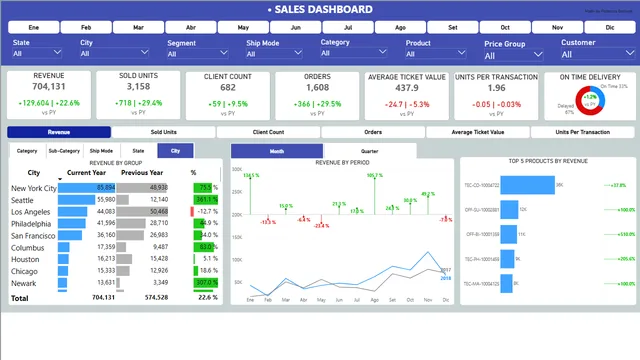Click Seattle 361.1 % green bar

[206, 200]
